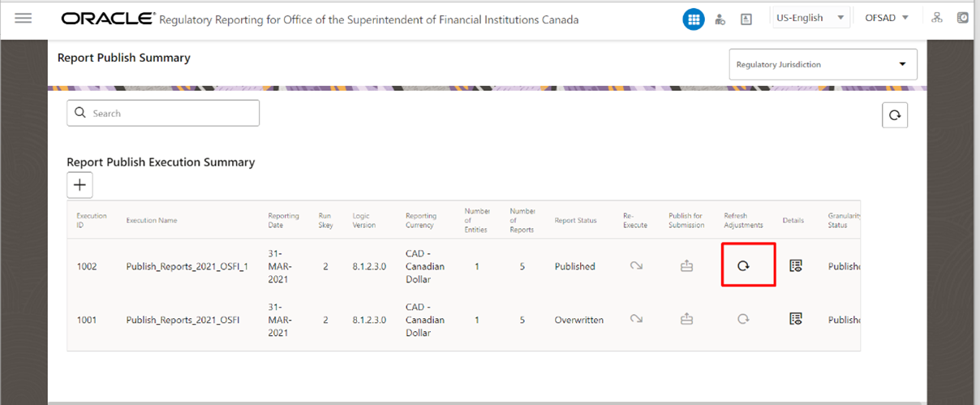Select execution ID 1001 cell

click(x=87, y=320)
